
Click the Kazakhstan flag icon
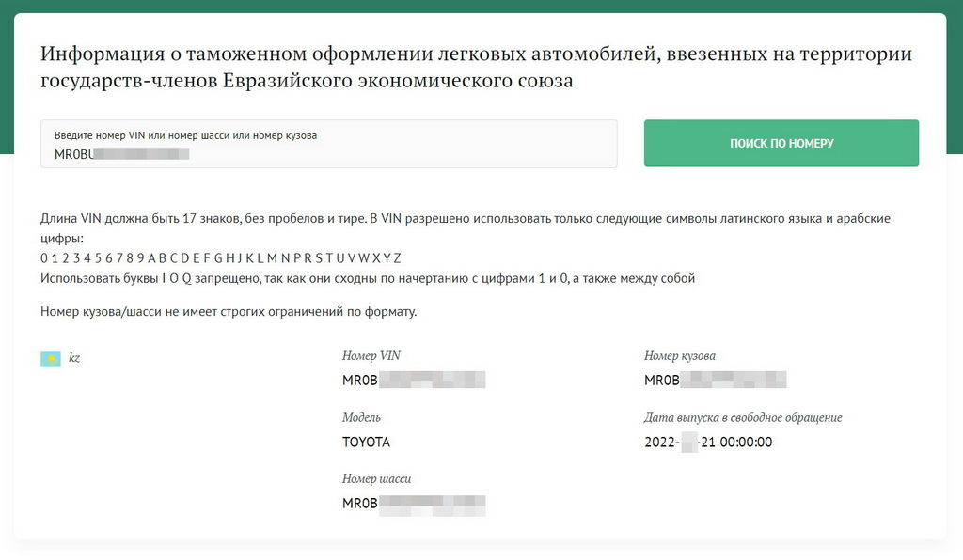[51, 359]
